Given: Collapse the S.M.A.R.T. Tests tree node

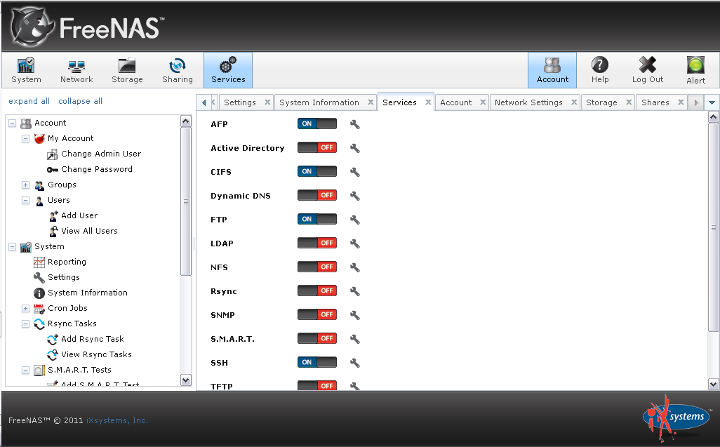Looking at the screenshot, I should pyautogui.click(x=26, y=370).
